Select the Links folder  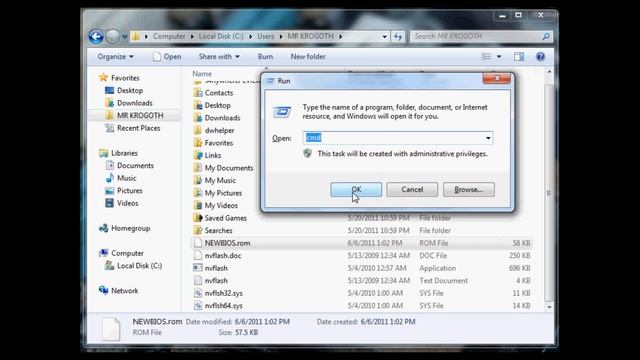(x=213, y=156)
